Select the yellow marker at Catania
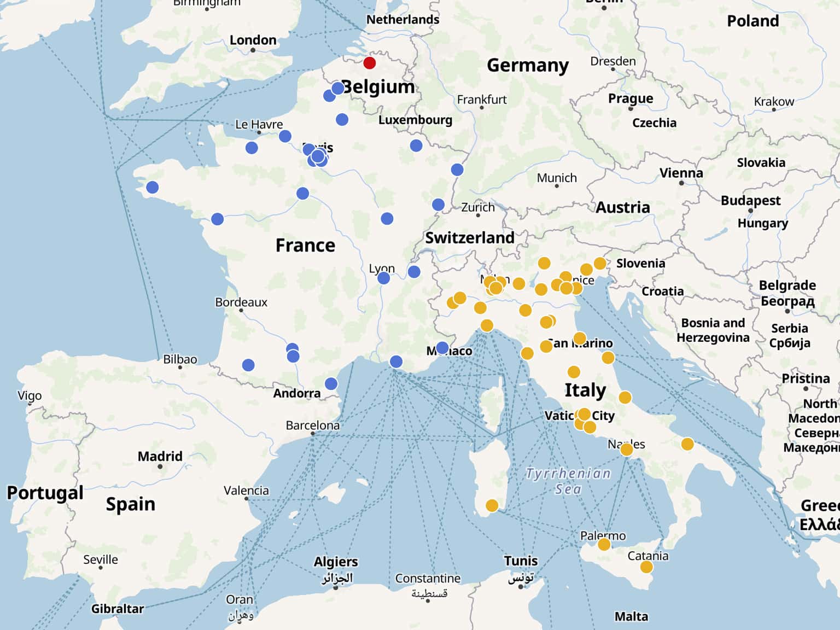Viewport: 840px width, 630px height. [x=646, y=567]
